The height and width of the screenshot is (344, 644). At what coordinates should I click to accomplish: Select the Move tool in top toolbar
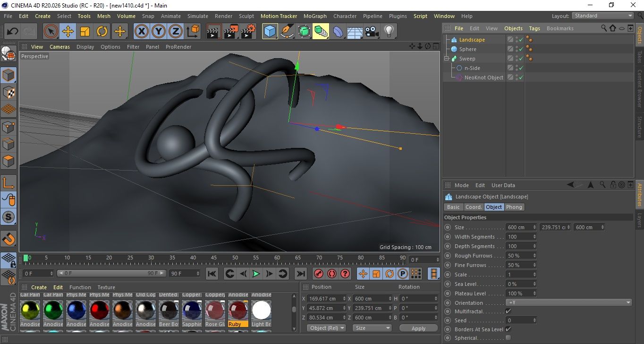pos(68,32)
